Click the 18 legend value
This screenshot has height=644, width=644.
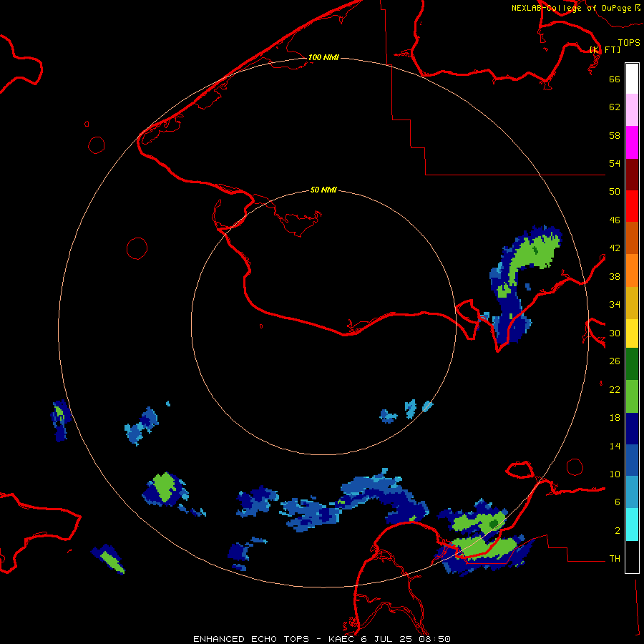tap(615, 418)
